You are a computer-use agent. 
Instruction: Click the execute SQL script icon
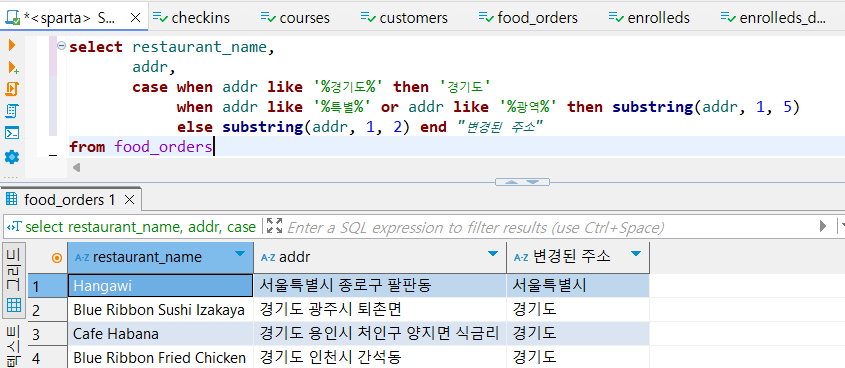pyautogui.click(x=12, y=88)
